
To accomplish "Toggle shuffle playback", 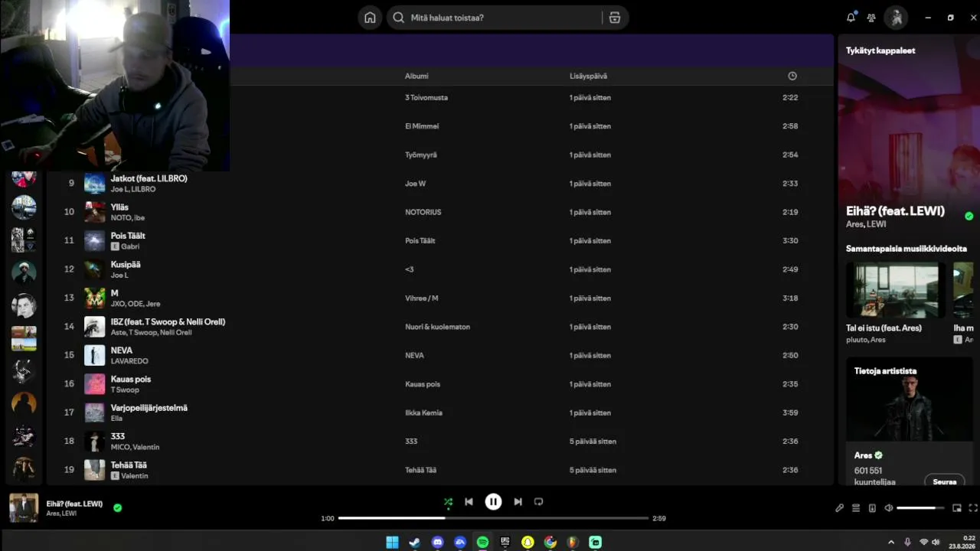I will point(448,502).
